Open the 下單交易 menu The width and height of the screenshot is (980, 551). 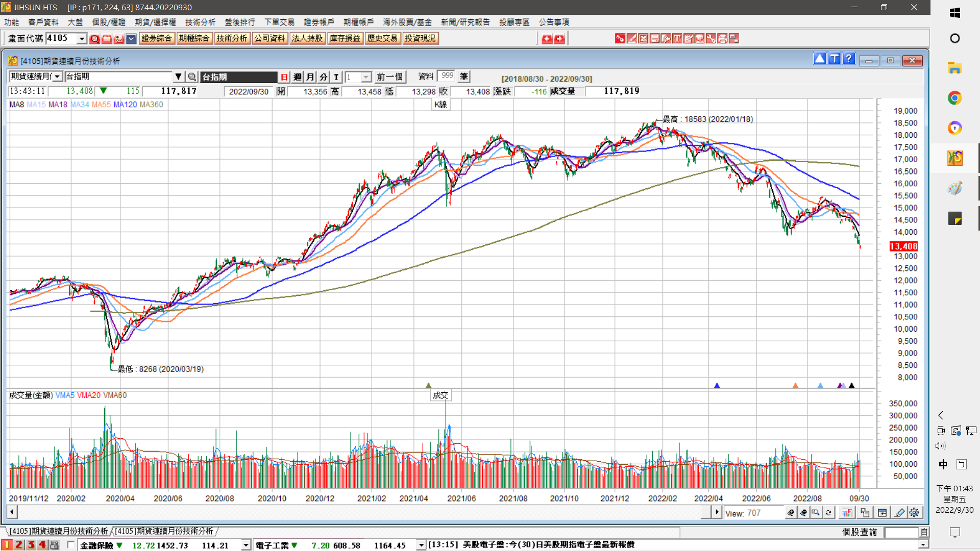[279, 22]
